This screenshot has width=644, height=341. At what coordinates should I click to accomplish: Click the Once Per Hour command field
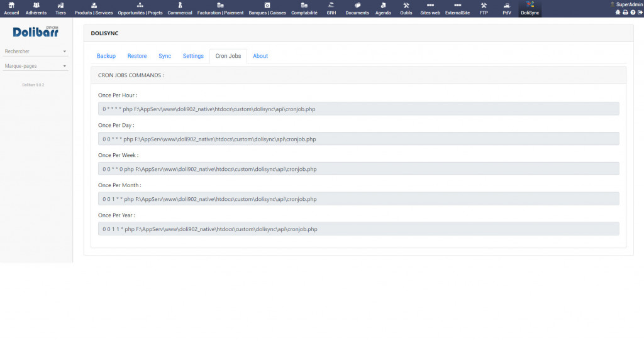[x=358, y=109]
